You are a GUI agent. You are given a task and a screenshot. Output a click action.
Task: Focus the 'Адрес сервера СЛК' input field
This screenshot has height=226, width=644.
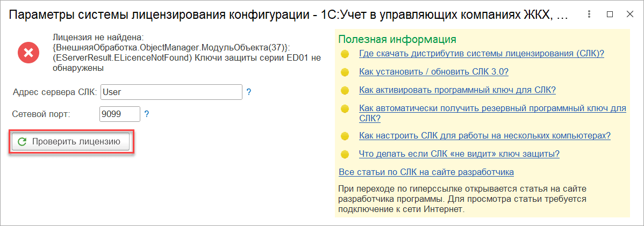click(171, 92)
